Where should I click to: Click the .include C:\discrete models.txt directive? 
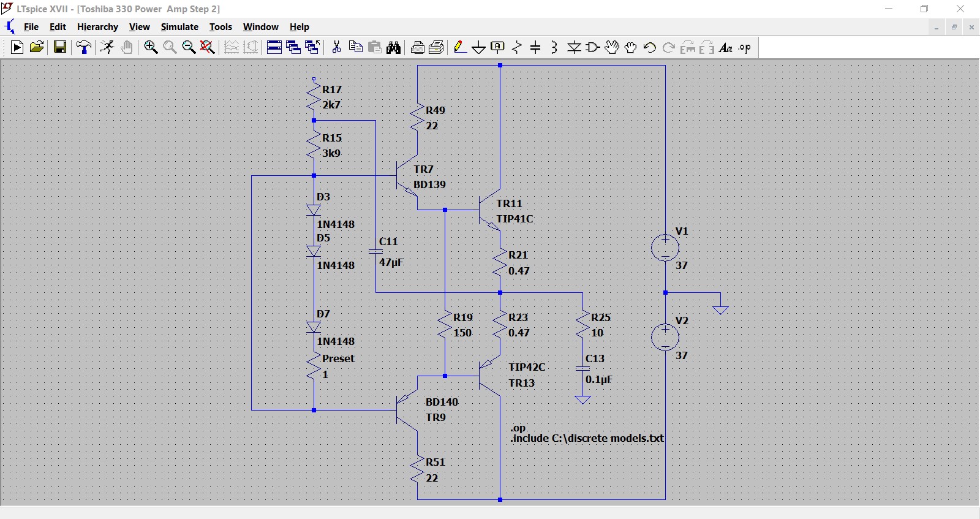pos(587,438)
